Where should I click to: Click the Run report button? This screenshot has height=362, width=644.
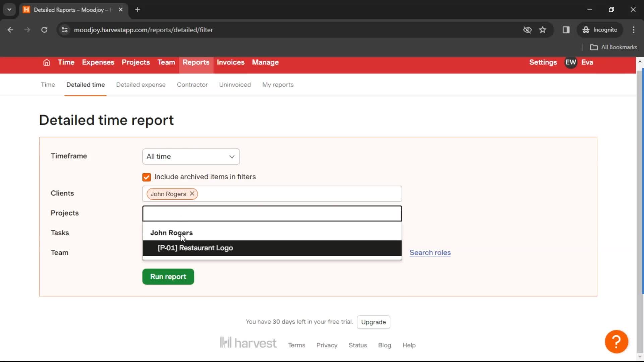click(x=168, y=276)
